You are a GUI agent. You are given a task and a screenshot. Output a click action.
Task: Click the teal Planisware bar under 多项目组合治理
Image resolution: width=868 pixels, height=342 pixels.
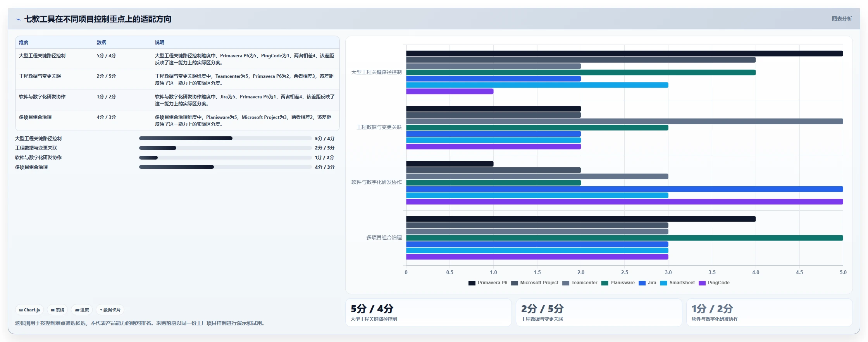[x=624, y=238]
